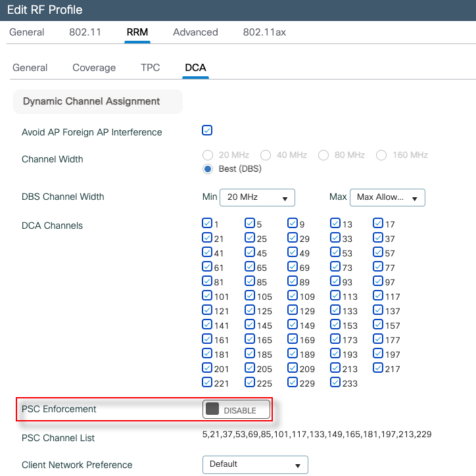
Task: Open the Client Network Preference dropdown
Action: tap(255, 464)
